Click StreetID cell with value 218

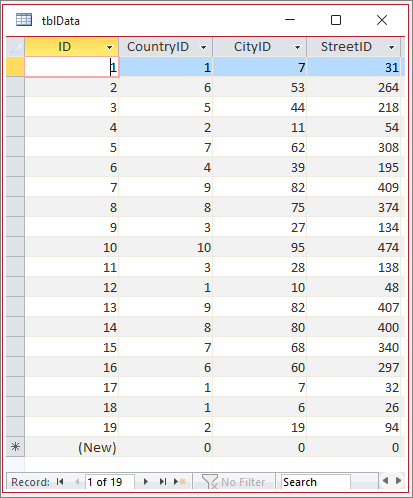coord(353,107)
